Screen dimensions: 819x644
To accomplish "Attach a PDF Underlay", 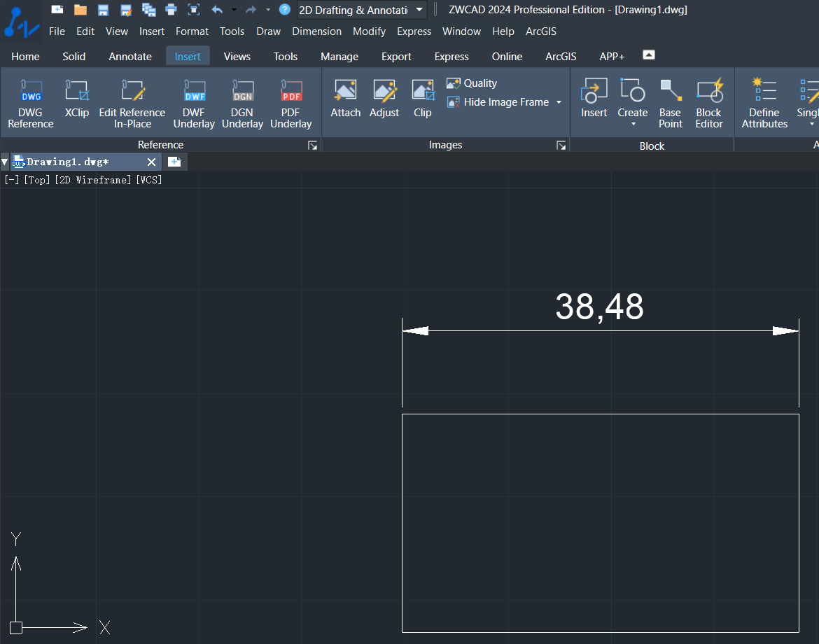I will pos(291,104).
